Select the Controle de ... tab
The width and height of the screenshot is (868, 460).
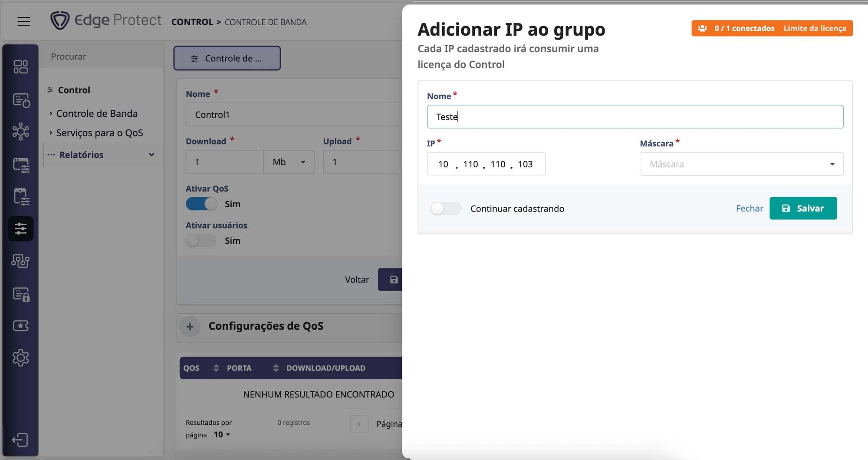tap(227, 58)
